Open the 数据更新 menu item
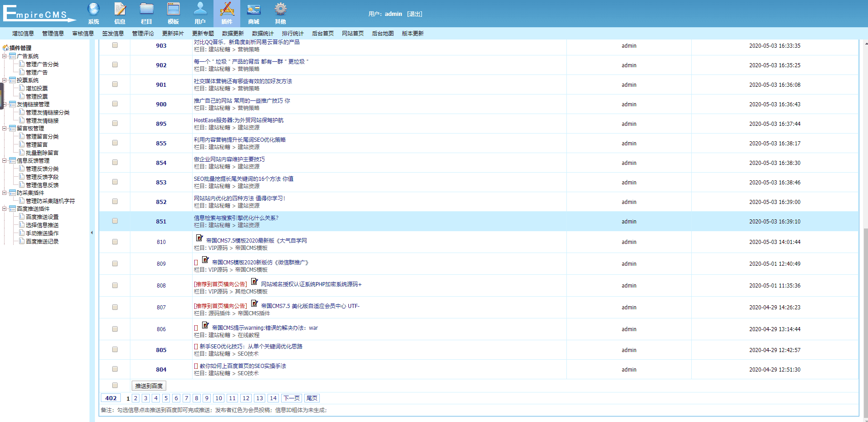This screenshot has width=868, height=422. click(x=233, y=34)
